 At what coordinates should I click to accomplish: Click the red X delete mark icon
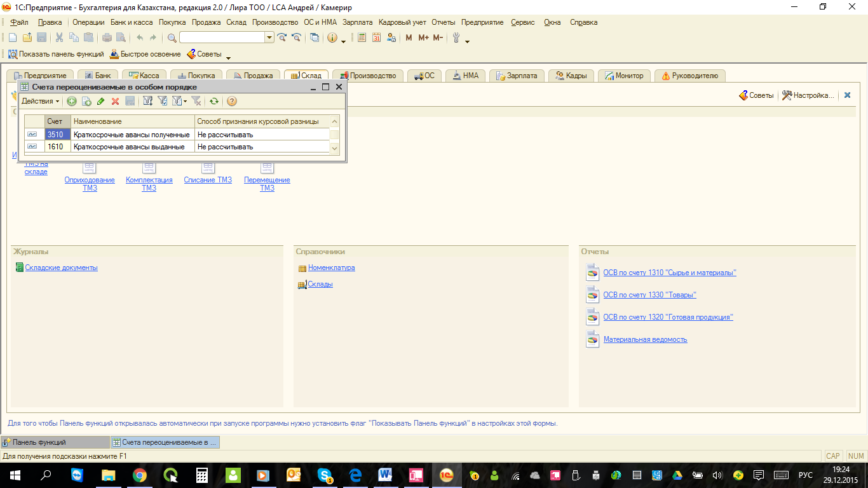pyautogui.click(x=115, y=101)
